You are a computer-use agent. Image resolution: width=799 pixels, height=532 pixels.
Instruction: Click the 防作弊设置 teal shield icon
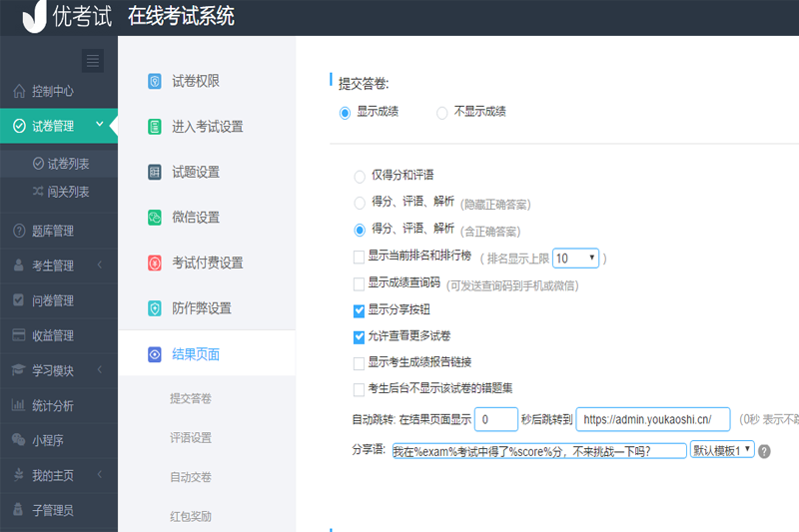coord(155,308)
